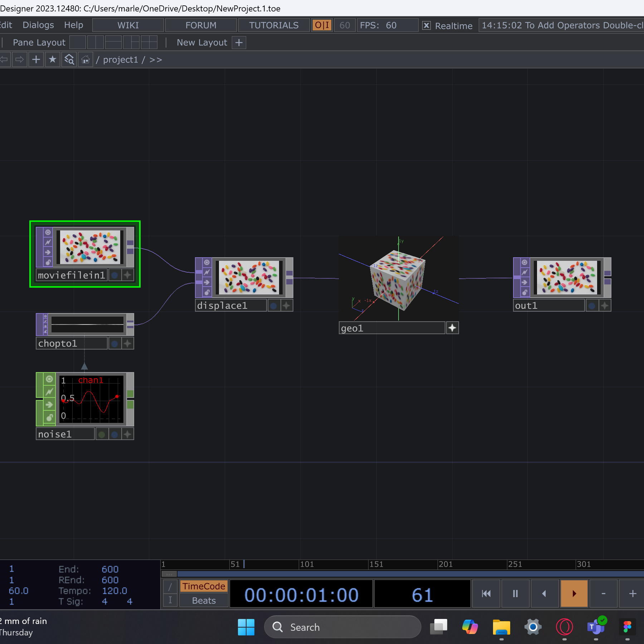
Task: Click the WIKI button in the menu bar
Action: pos(128,25)
